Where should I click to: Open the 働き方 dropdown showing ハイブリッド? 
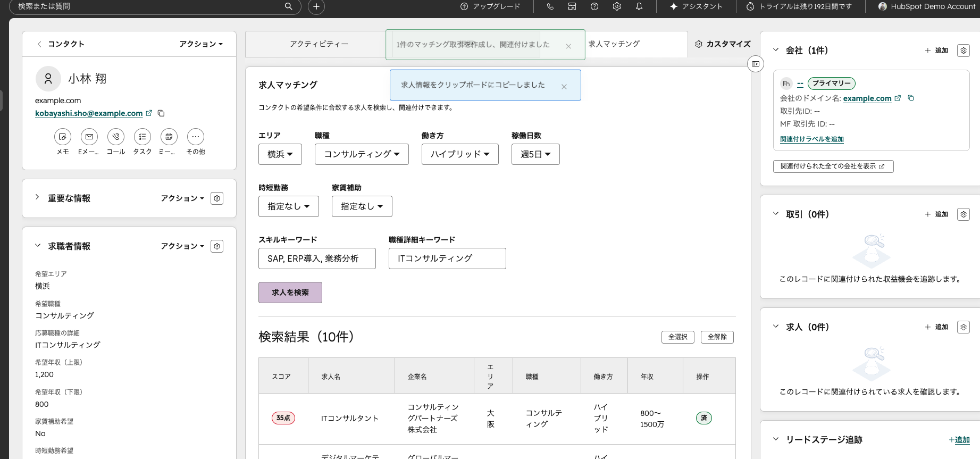tap(460, 154)
